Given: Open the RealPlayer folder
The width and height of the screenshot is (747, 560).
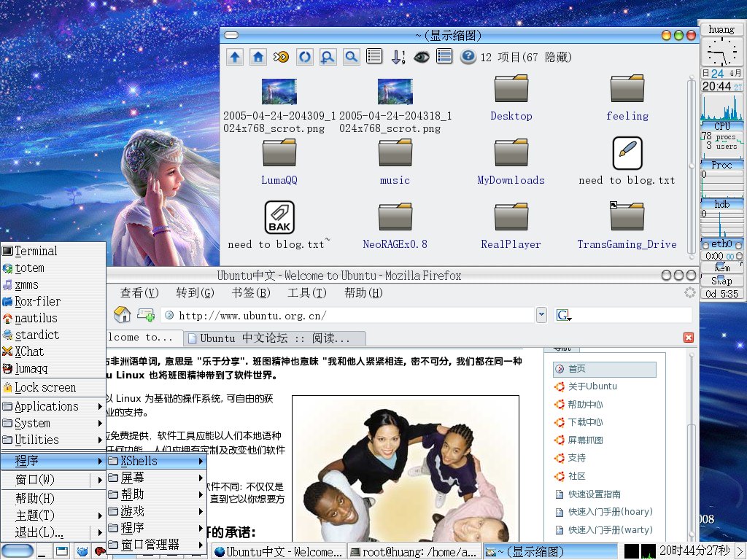Looking at the screenshot, I should coord(511,227).
